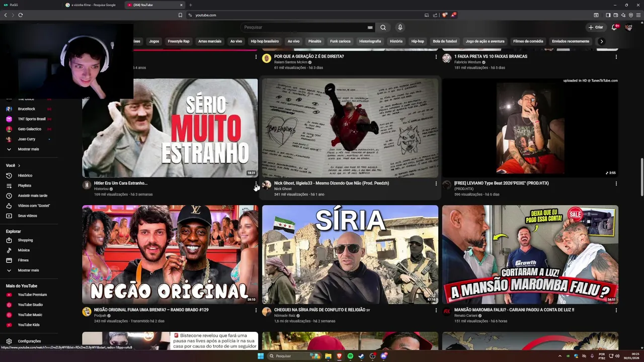The image size is (644, 362).
Task: Select the Enviados recentemente chip
Action: pyautogui.click(x=571, y=41)
